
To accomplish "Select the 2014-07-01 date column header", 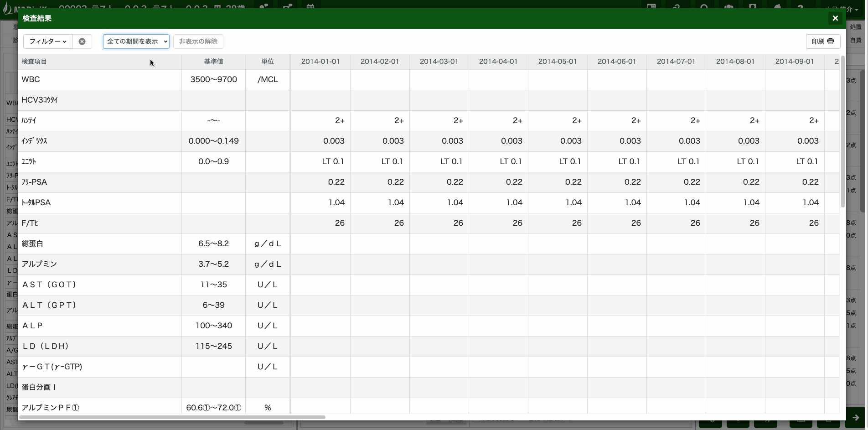I will pyautogui.click(x=676, y=62).
